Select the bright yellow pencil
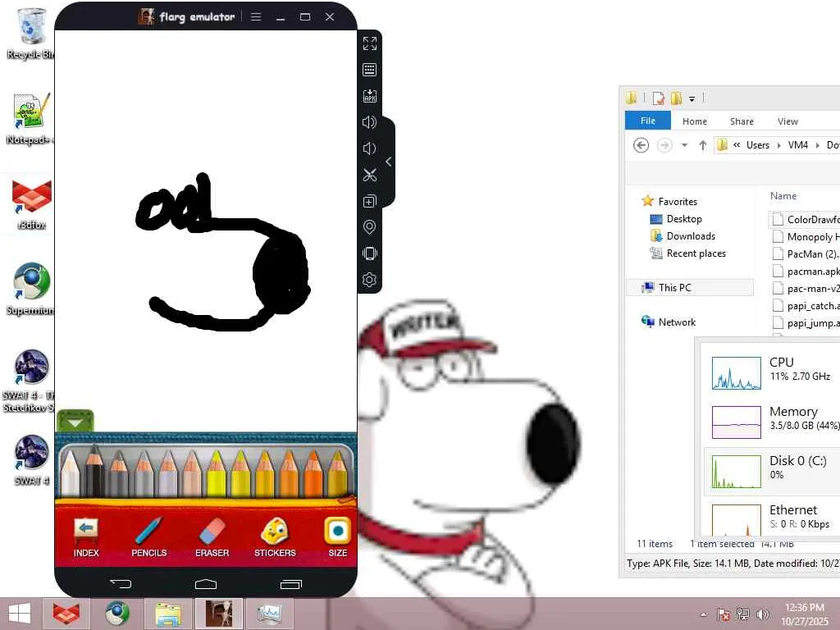This screenshot has width=840, height=630. pyautogui.click(x=217, y=472)
